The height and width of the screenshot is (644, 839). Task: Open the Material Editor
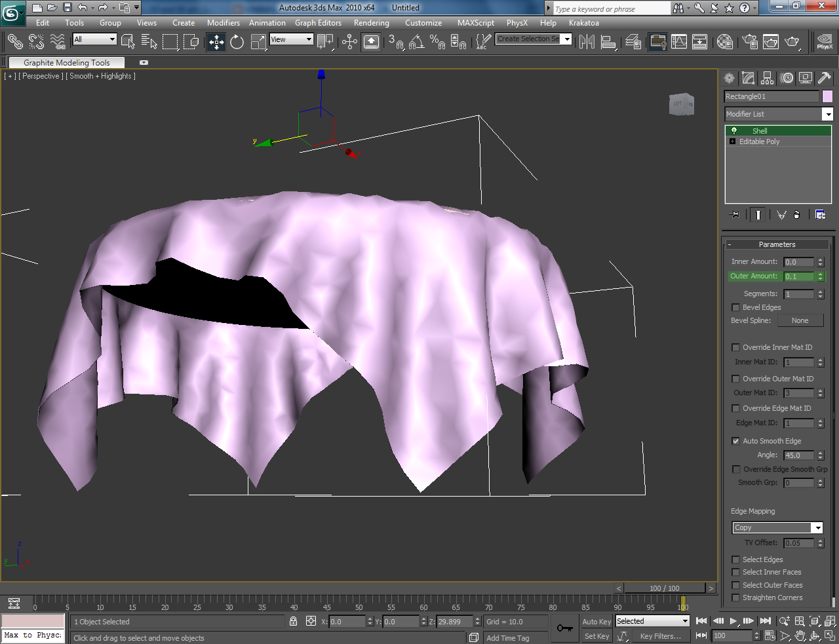(725, 41)
